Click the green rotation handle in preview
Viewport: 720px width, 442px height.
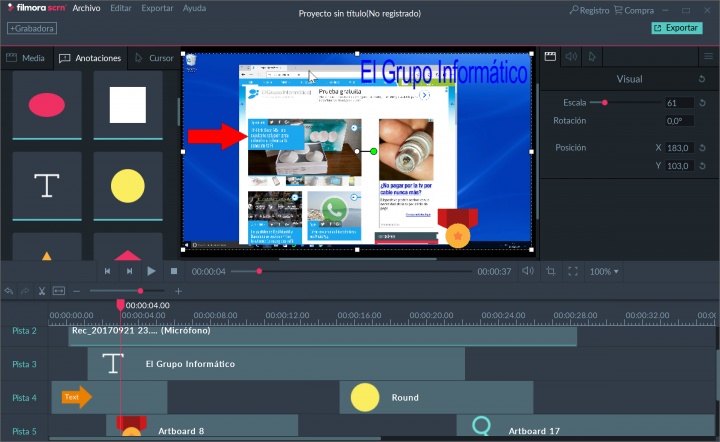[x=373, y=151]
